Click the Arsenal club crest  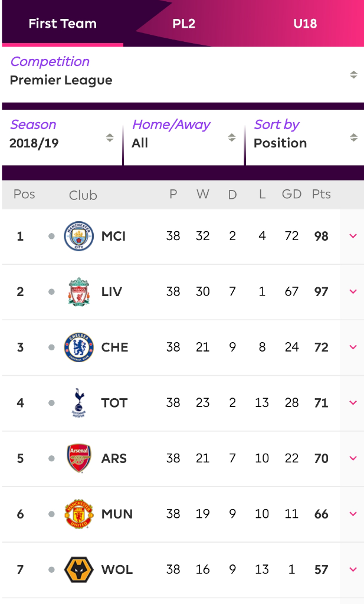(x=78, y=458)
